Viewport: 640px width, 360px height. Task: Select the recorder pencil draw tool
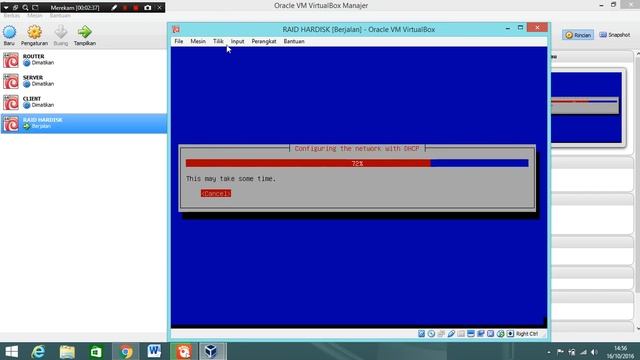pyautogui.click(x=114, y=8)
